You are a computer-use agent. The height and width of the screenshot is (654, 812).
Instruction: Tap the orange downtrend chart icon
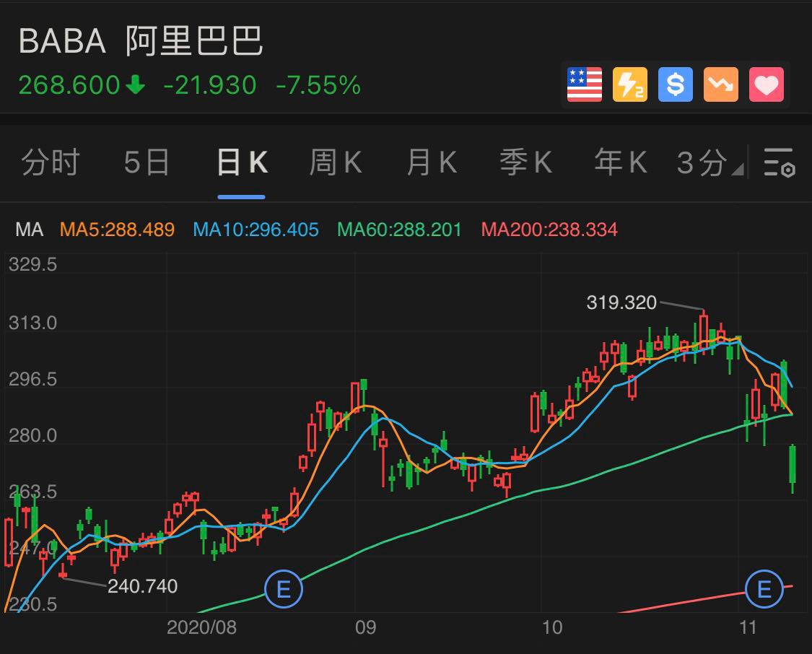(x=721, y=85)
